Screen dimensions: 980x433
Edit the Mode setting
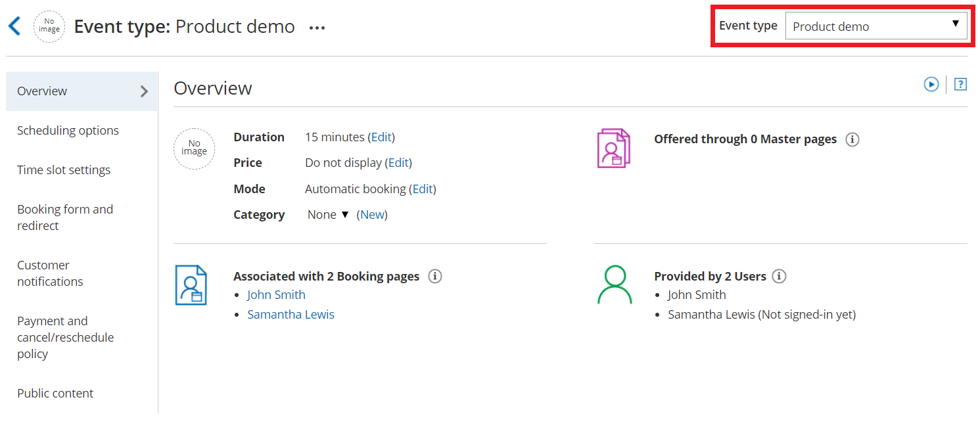pyautogui.click(x=423, y=189)
